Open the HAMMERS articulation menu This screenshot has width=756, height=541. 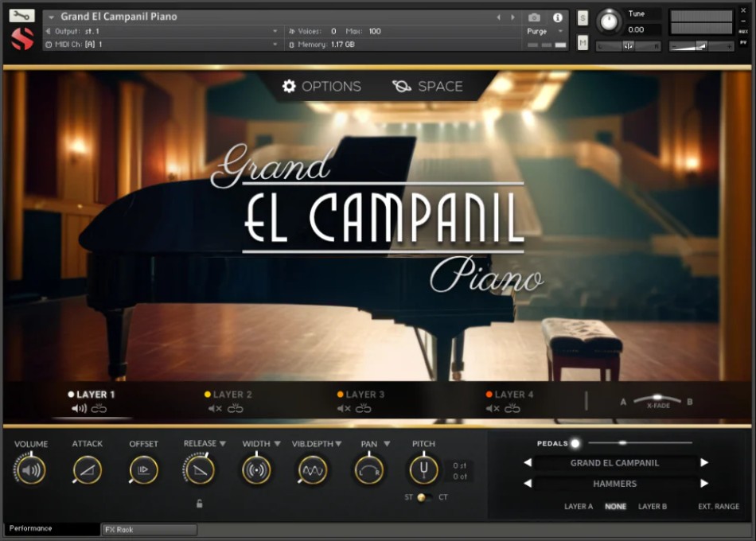tap(614, 484)
